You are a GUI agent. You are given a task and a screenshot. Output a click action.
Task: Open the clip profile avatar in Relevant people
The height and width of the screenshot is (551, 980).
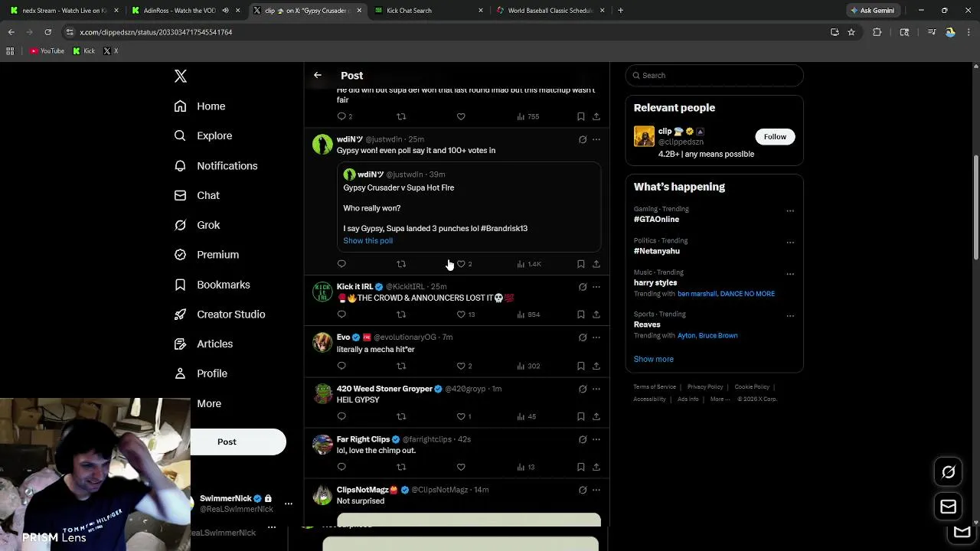[x=644, y=136]
